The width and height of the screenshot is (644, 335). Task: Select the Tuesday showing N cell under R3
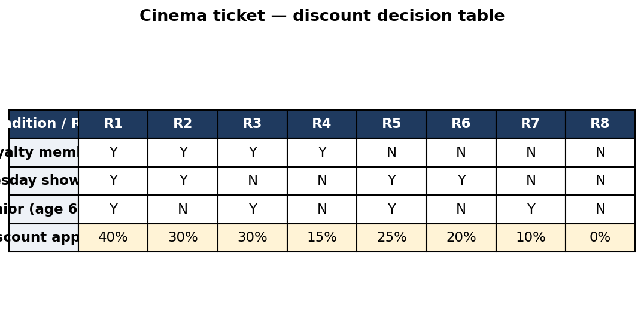click(x=252, y=181)
